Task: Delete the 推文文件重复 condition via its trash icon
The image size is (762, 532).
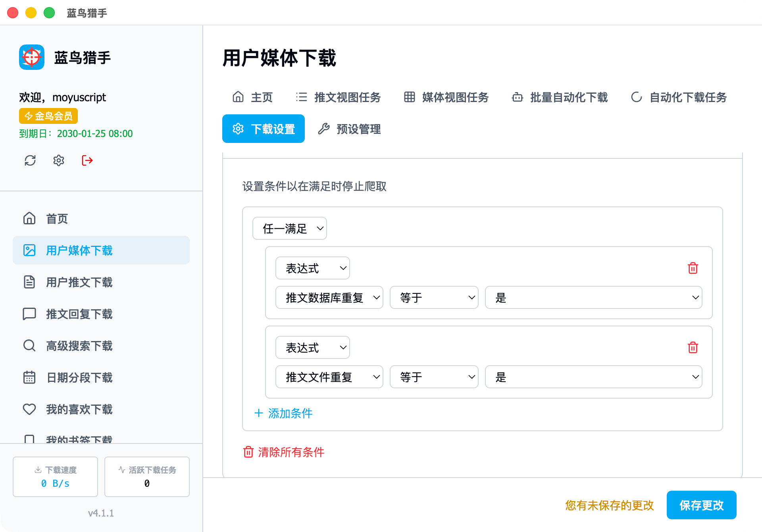Action: (693, 348)
